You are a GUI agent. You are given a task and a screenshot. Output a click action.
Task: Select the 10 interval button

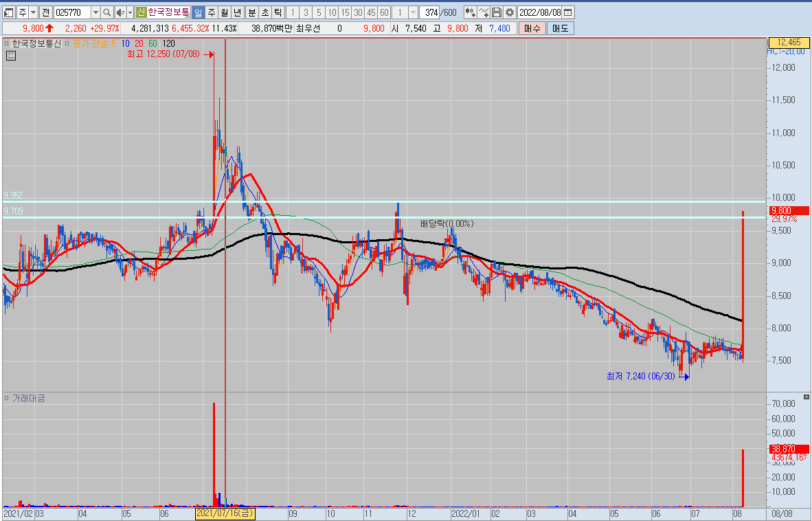point(332,12)
